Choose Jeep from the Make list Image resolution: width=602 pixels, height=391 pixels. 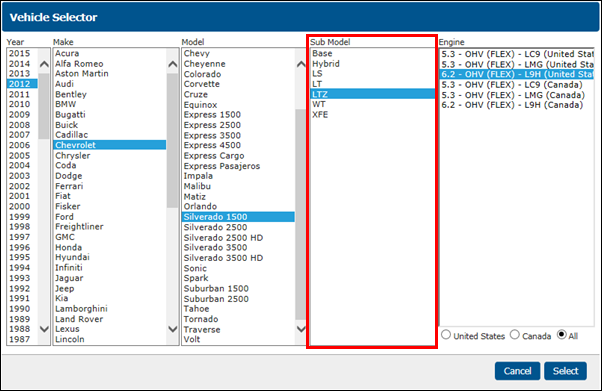pos(109,288)
